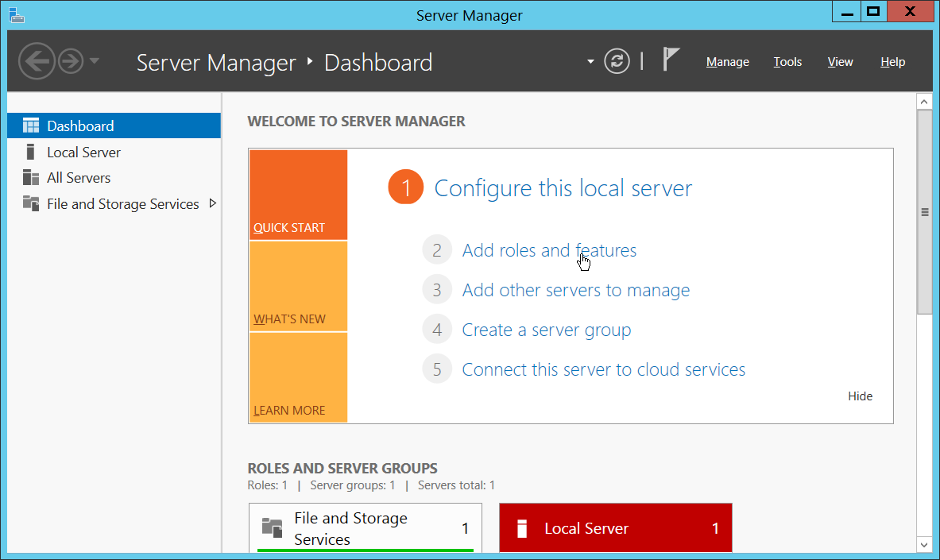
Task: Refresh the dashboard with the refresh icon
Action: coord(617,61)
